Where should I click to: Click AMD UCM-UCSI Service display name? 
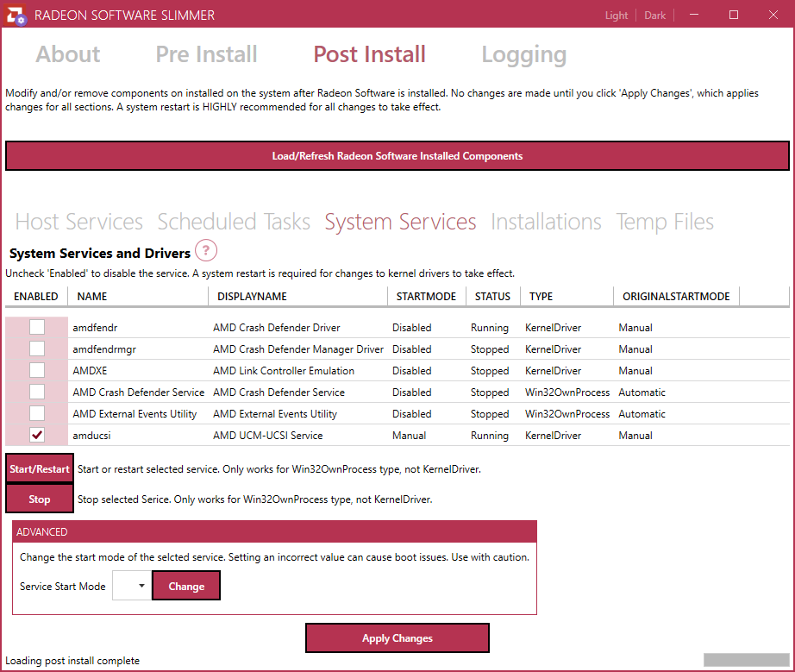click(267, 435)
